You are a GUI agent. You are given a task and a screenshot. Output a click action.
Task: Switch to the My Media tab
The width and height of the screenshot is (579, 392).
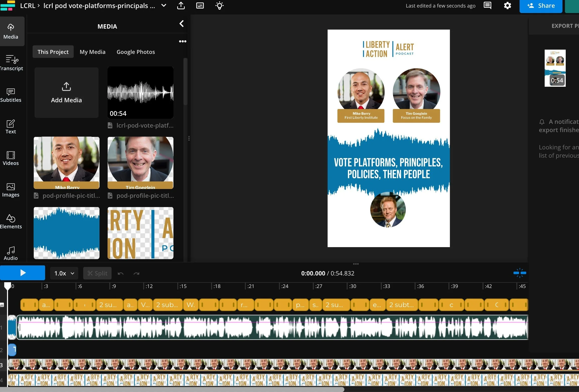click(x=92, y=52)
